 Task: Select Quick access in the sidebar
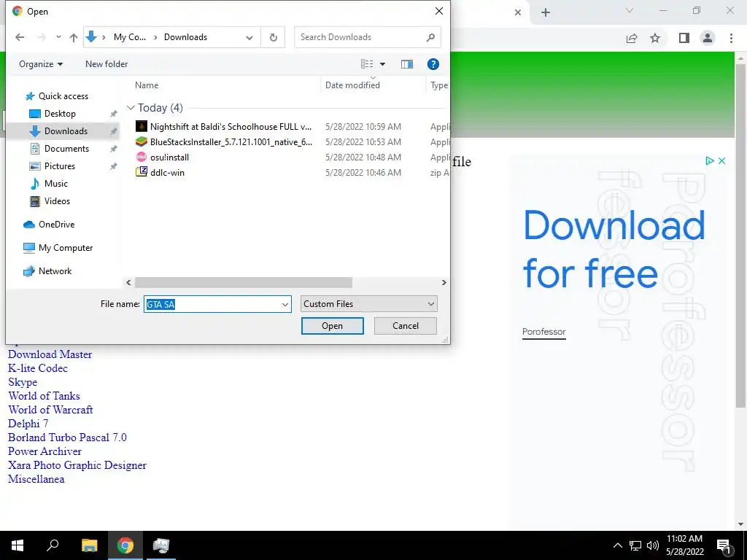click(63, 96)
